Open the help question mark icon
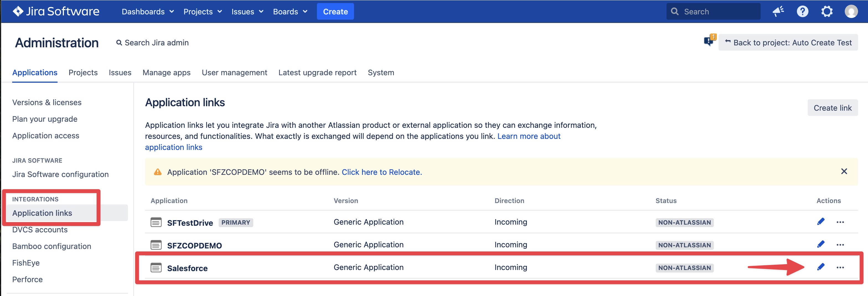The height and width of the screenshot is (296, 868). click(x=802, y=11)
